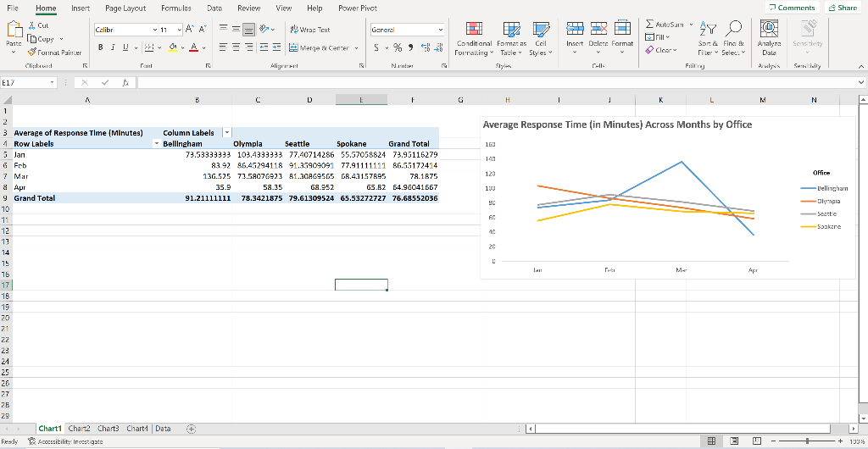Click the Decrease Font Size icon

pos(203,30)
